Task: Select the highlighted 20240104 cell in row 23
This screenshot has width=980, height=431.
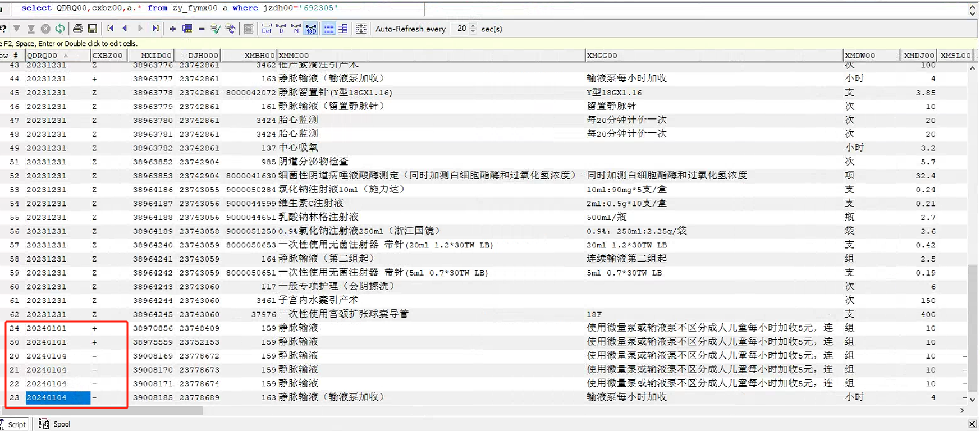Action: 57,398
